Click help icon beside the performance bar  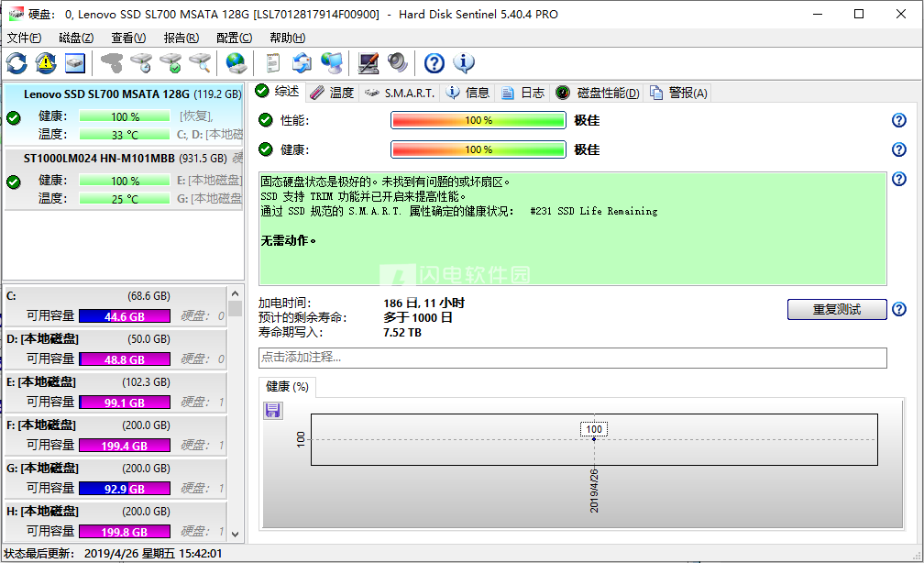(898, 120)
